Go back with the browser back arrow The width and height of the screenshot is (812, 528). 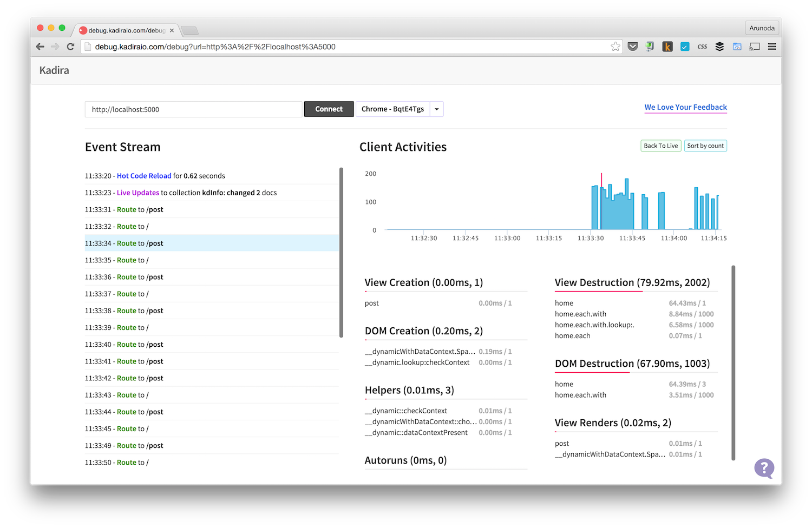40,47
